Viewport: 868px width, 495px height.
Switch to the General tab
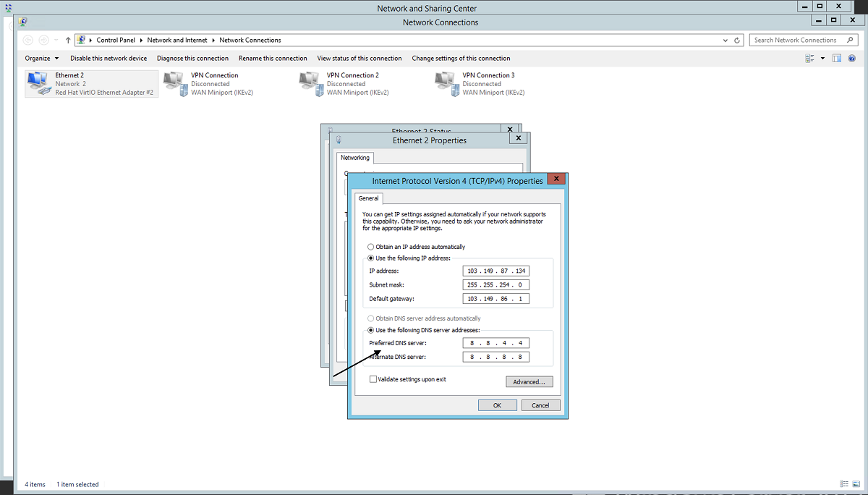pos(368,198)
